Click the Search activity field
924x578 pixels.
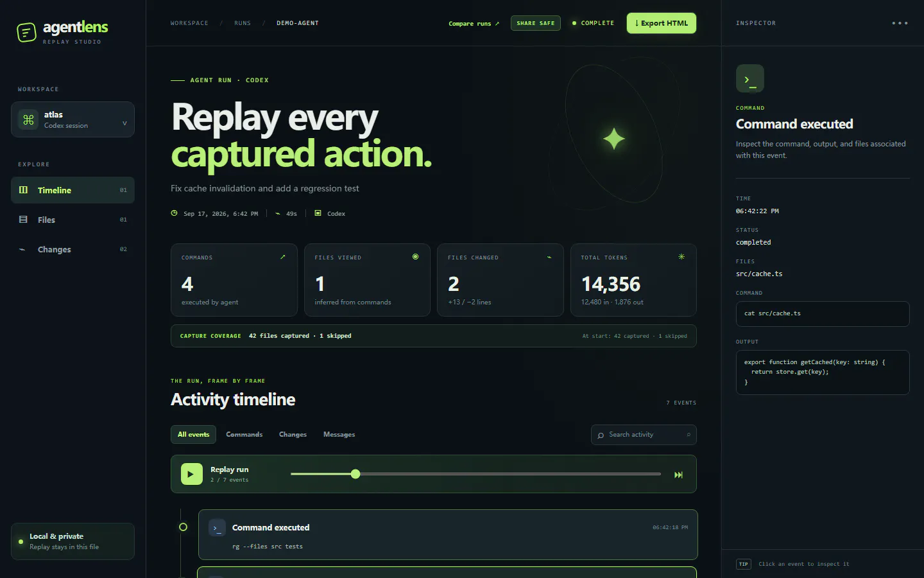pyautogui.click(x=644, y=435)
